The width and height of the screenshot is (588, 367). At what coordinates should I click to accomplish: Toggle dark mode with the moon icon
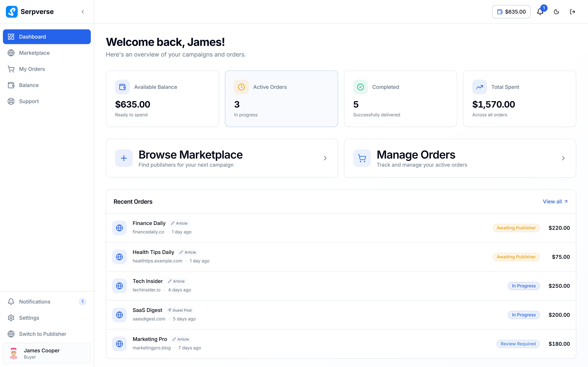click(x=556, y=11)
